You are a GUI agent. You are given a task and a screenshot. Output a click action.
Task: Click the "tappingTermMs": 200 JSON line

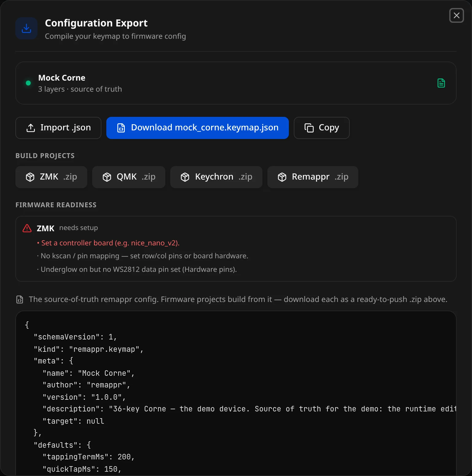tap(88, 457)
